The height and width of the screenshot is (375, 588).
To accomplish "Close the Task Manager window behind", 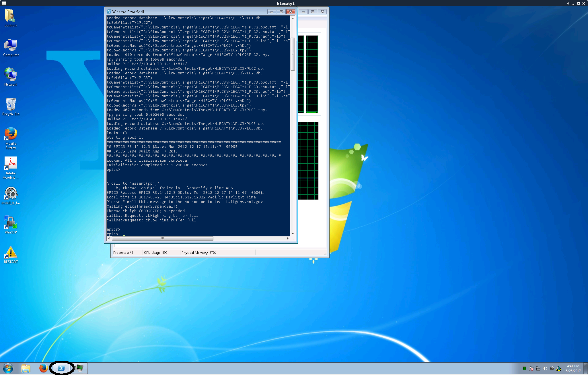I will [x=322, y=11].
